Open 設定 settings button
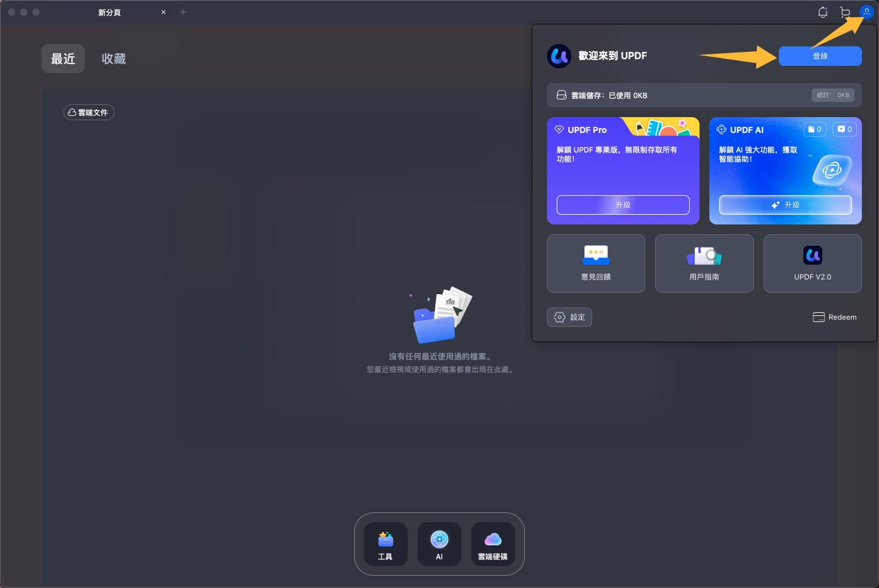This screenshot has height=588, width=879. tap(570, 317)
